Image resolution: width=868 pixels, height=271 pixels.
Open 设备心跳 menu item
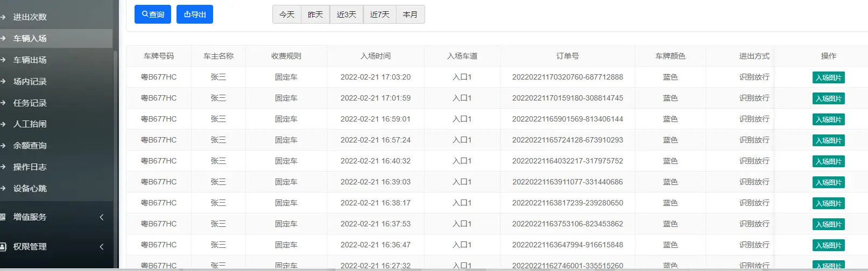pos(30,189)
